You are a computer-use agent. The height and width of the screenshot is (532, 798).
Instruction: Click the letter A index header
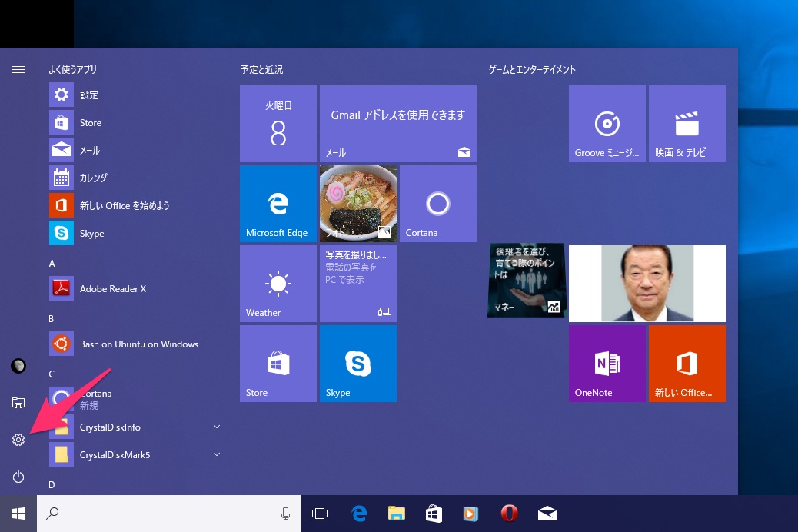[52, 263]
